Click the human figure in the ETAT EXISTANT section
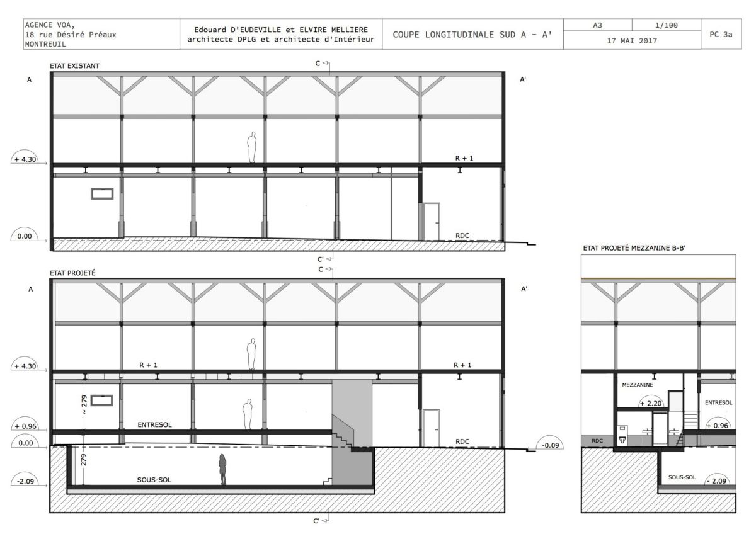Viewport: 756px width, 534px height. click(252, 148)
